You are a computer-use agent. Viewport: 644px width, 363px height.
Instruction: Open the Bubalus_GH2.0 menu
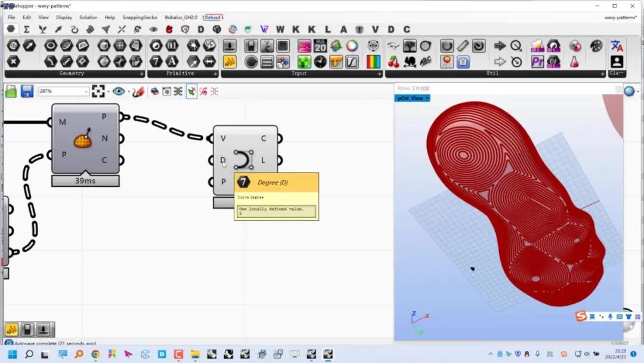pyautogui.click(x=181, y=17)
